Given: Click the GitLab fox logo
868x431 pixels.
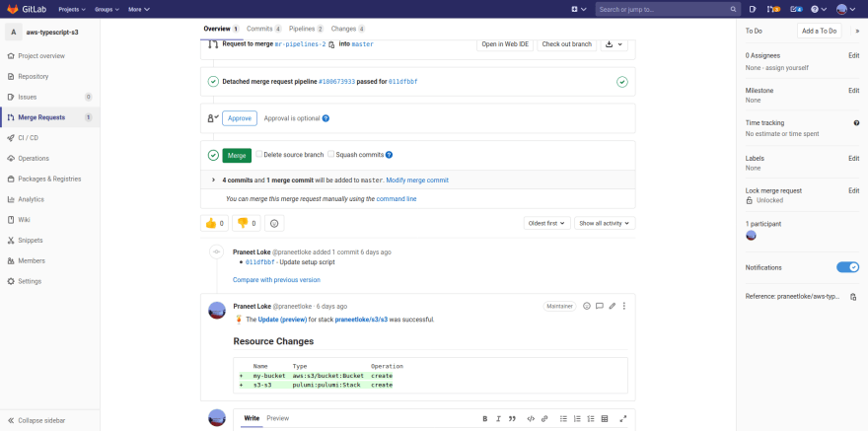Looking at the screenshot, I should 12,9.
